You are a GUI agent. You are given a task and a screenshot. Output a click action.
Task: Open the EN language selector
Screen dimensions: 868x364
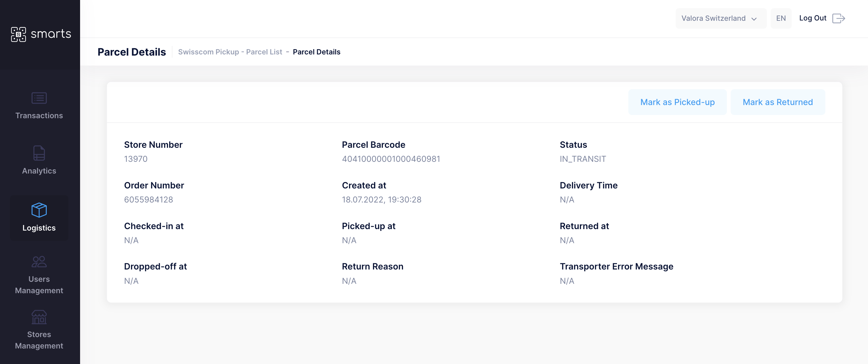tap(781, 18)
